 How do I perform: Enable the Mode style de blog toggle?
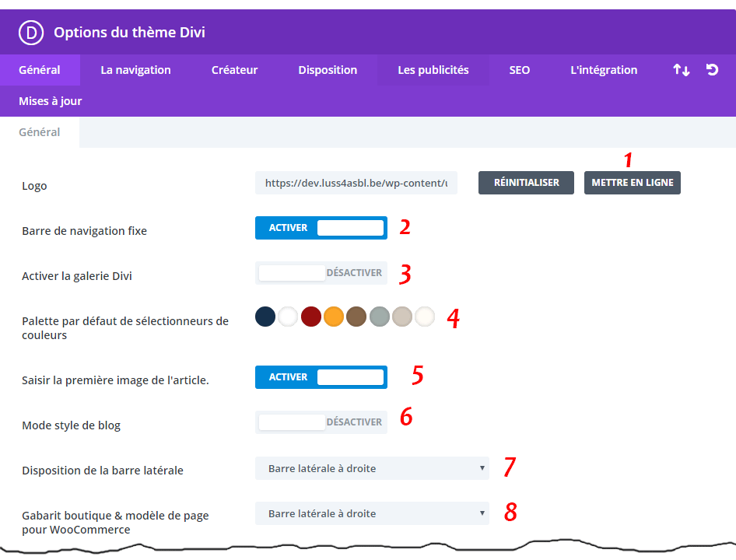point(321,422)
